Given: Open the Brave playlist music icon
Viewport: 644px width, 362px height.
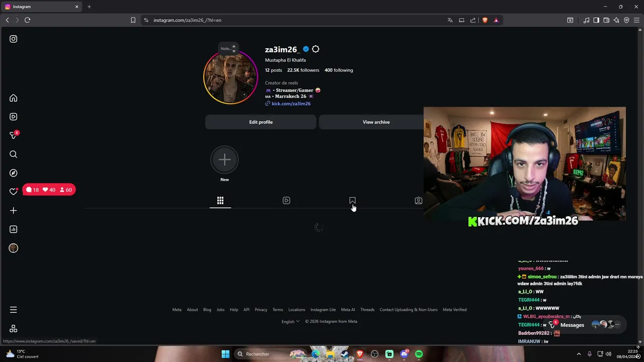Looking at the screenshot, I should pyautogui.click(x=586, y=20).
